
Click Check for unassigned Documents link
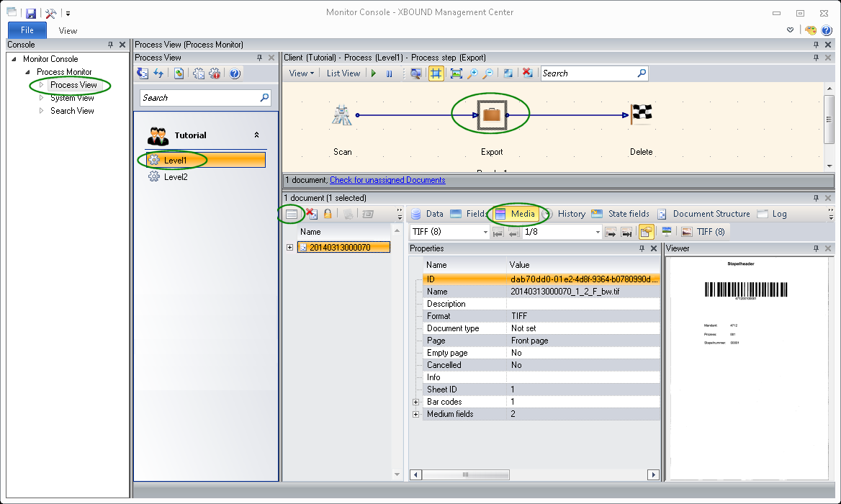point(387,180)
